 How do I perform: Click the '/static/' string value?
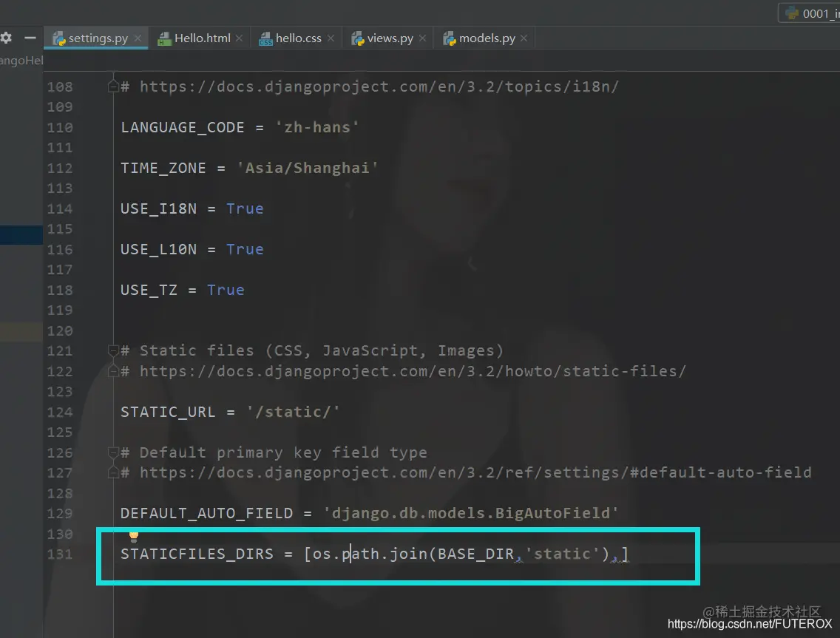pos(293,412)
